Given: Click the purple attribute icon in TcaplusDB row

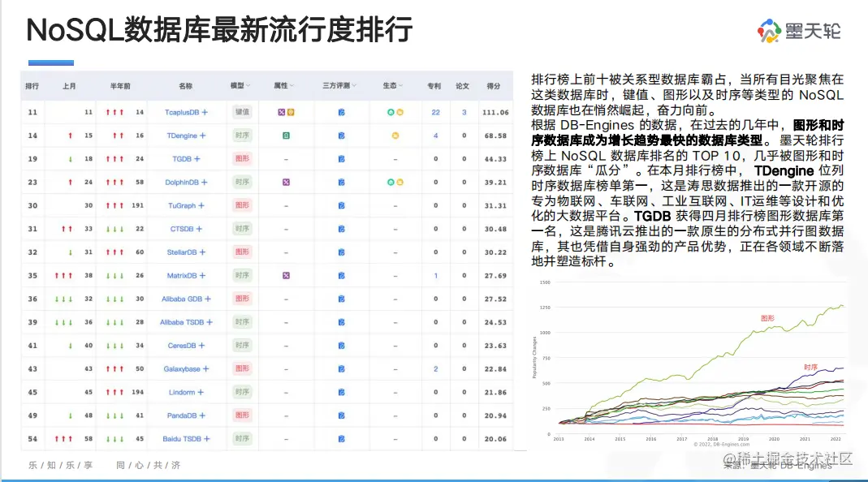Looking at the screenshot, I should [x=281, y=112].
